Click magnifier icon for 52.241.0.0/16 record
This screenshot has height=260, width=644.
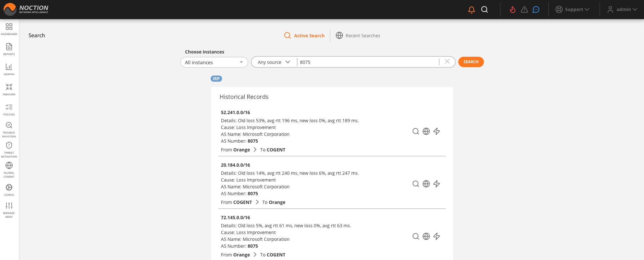click(416, 131)
